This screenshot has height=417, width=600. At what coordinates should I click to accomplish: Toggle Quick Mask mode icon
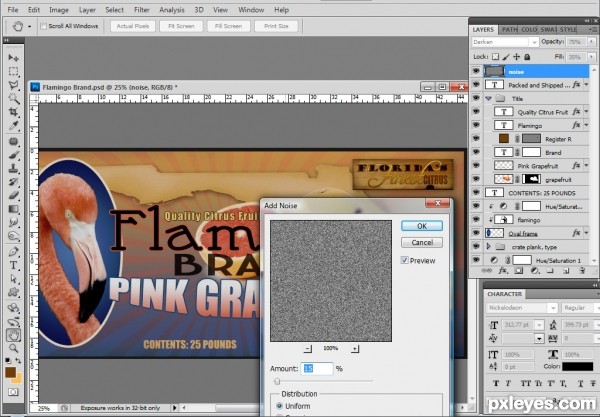click(13, 392)
